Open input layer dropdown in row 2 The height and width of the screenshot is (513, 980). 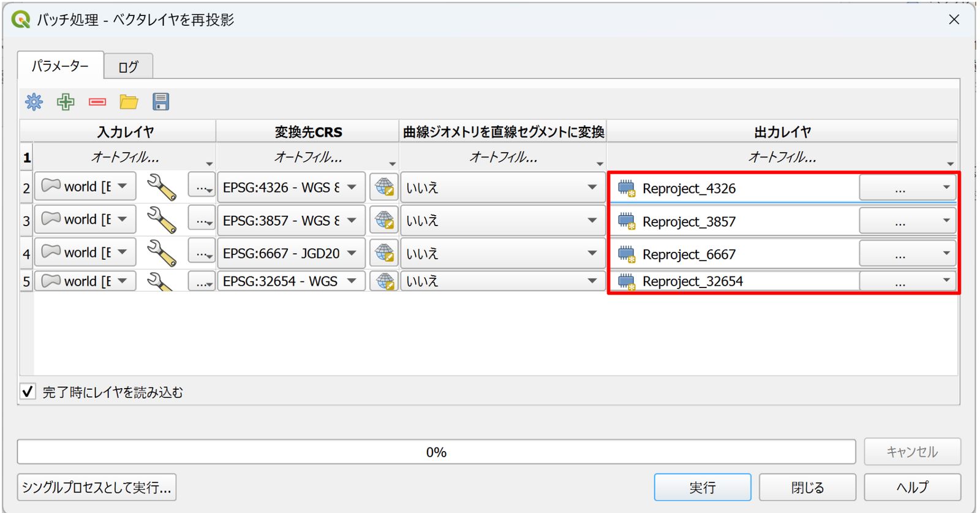[x=85, y=186]
